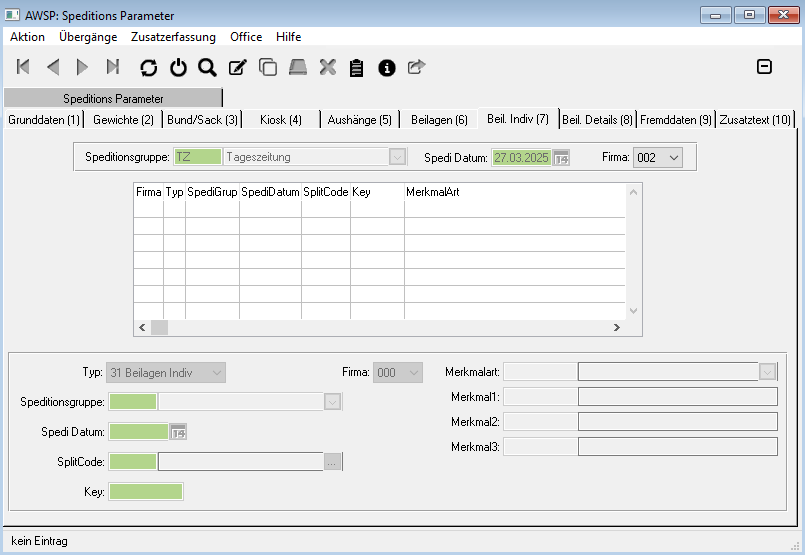Click the edit pencil icon
The image size is (805, 555).
[237, 67]
